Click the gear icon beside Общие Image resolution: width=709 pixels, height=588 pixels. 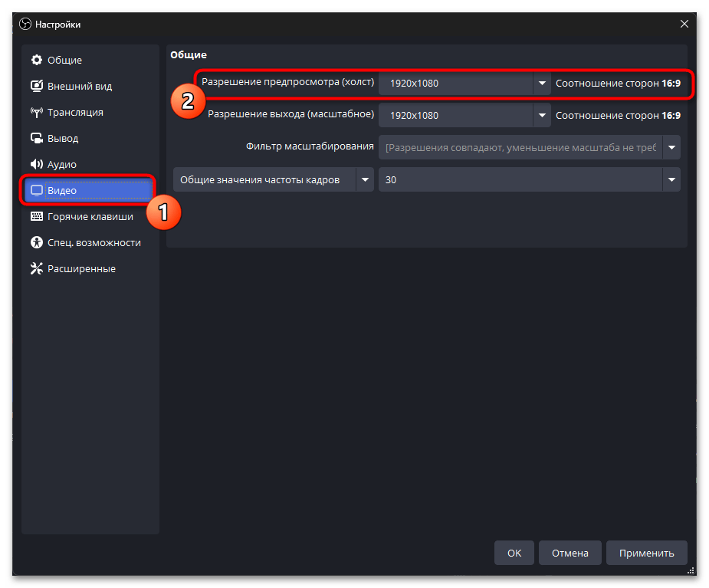pos(36,61)
